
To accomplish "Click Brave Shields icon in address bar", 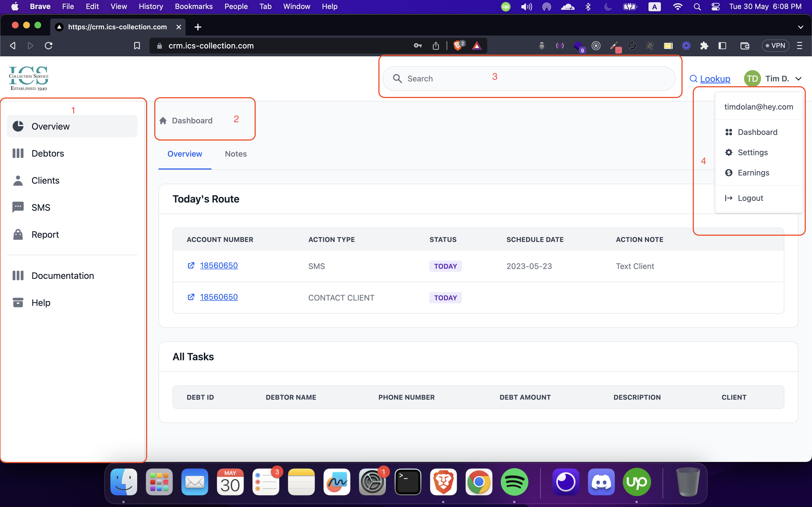I will 458,46.
